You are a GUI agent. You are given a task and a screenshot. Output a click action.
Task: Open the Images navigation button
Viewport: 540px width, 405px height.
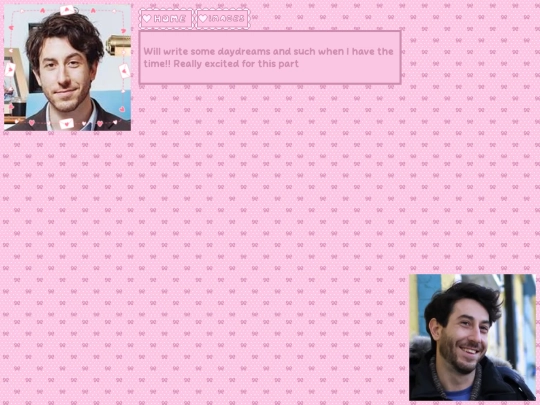point(222,19)
